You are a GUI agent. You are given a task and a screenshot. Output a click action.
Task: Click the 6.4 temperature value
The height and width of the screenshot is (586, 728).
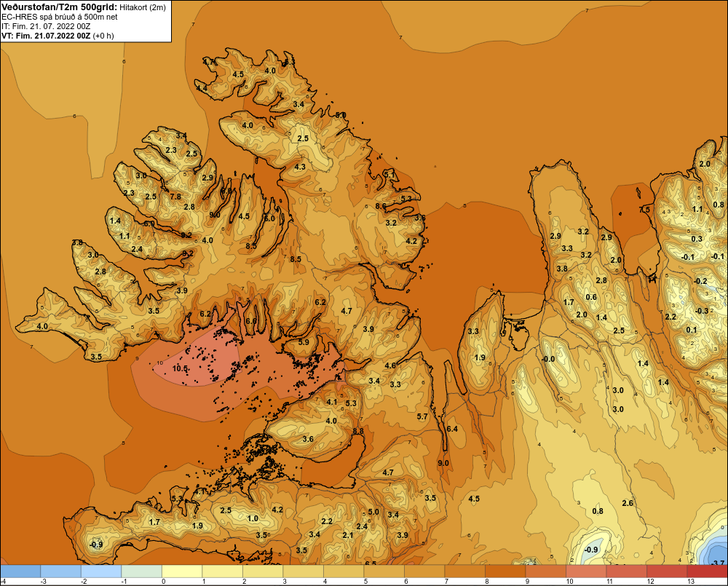pyautogui.click(x=452, y=429)
